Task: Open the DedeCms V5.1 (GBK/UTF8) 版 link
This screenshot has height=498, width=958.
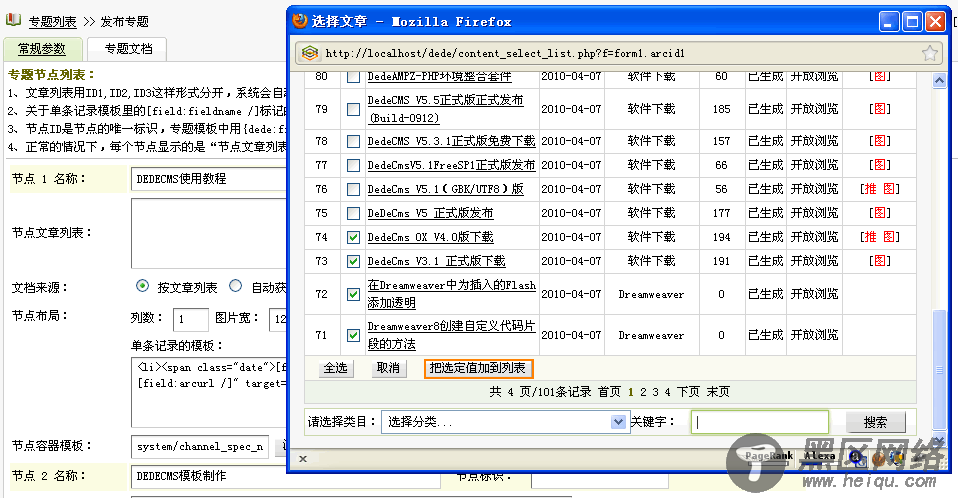Action: (445, 189)
